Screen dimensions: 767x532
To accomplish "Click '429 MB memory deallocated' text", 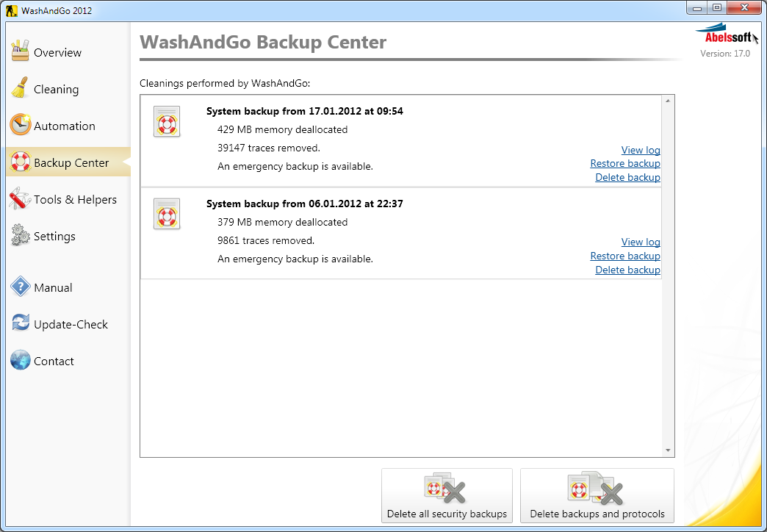I will 282,129.
